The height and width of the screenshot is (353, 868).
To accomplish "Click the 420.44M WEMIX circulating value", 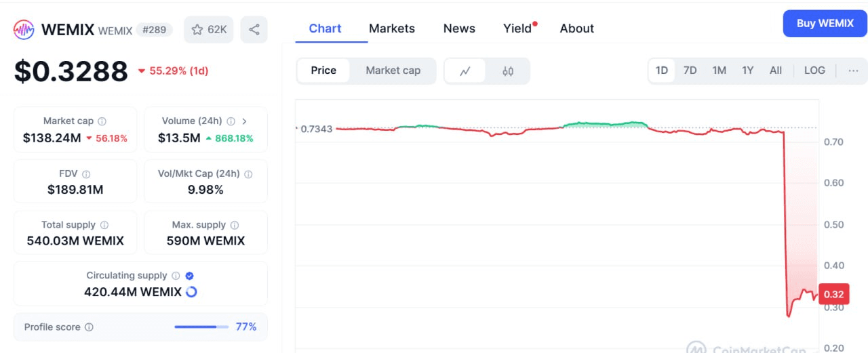I will [x=133, y=292].
